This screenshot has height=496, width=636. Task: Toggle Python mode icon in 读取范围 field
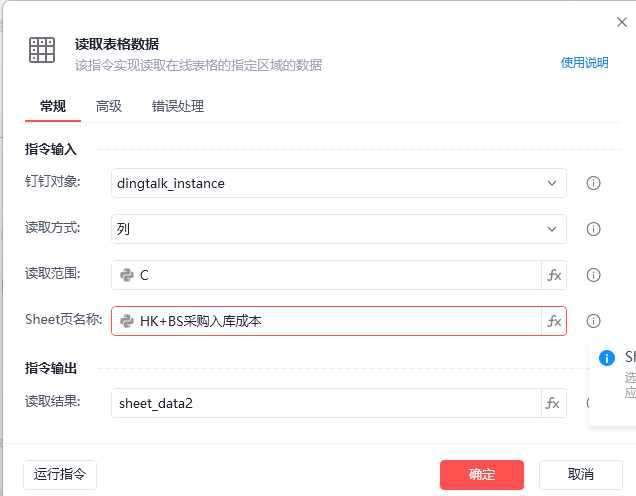127,275
